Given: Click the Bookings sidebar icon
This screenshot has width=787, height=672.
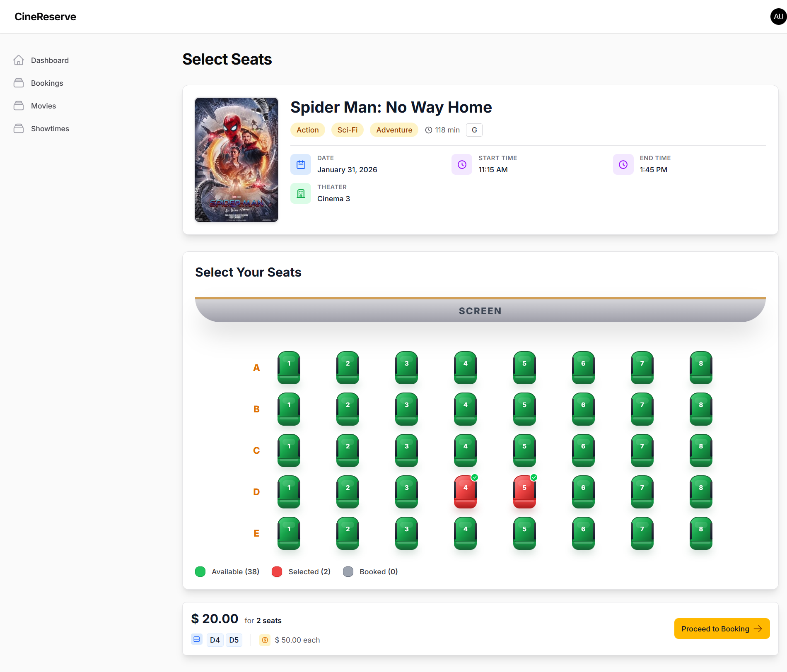Looking at the screenshot, I should pyautogui.click(x=19, y=83).
